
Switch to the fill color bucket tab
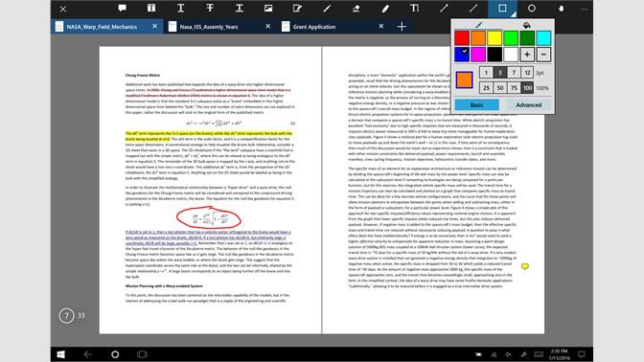tap(526, 26)
